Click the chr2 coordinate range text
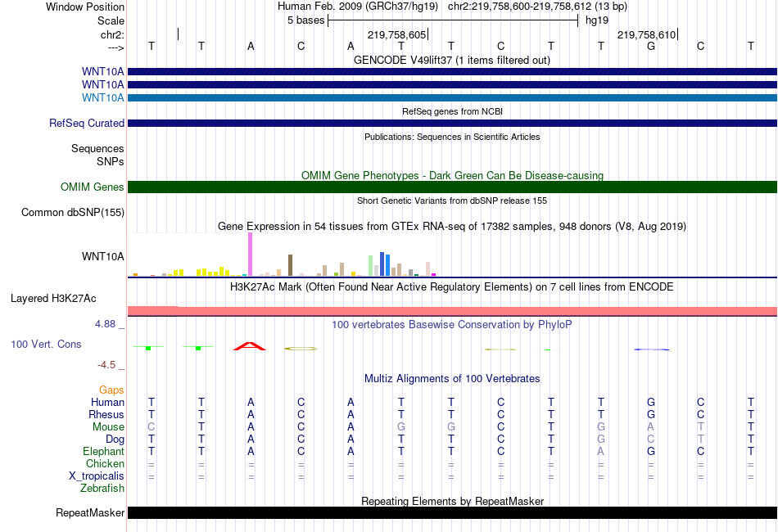Screen dimensions: 778x532 537,7
